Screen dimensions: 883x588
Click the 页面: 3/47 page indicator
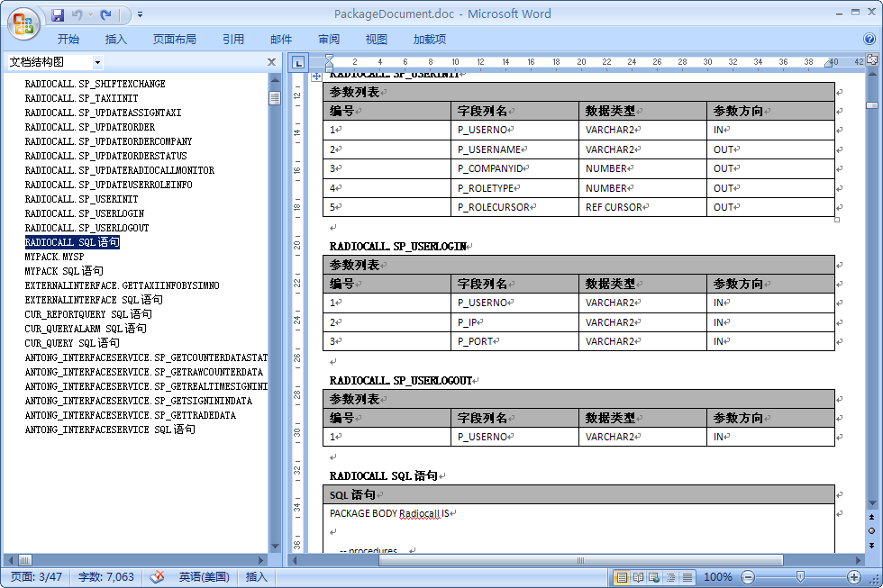[37, 577]
